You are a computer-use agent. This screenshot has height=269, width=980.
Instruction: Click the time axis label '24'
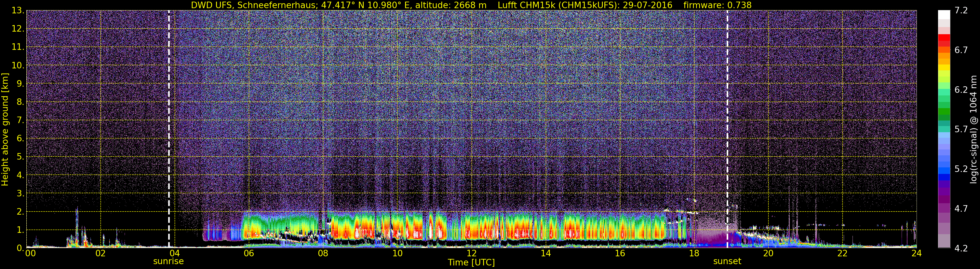point(917,253)
